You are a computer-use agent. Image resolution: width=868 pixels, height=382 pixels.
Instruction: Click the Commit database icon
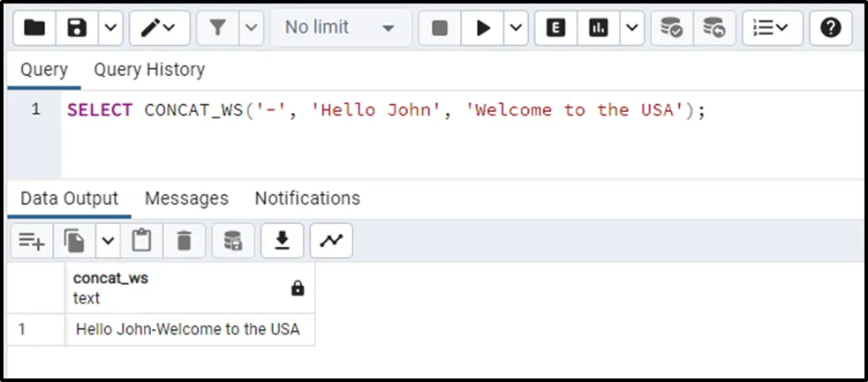[x=672, y=28]
